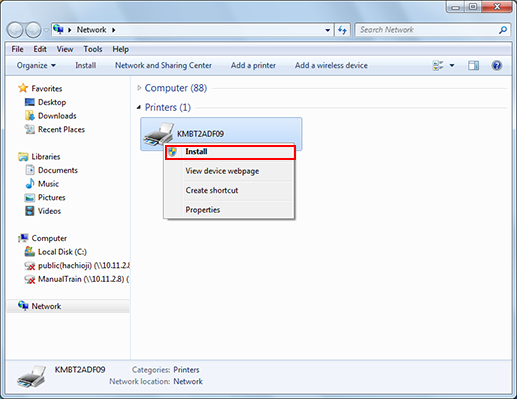Open Network and Sharing Center
The width and height of the screenshot is (517, 399).
[x=163, y=65]
